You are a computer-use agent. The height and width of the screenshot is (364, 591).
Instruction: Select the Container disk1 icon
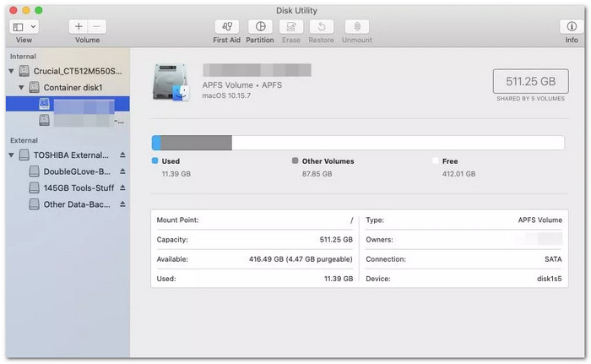click(x=35, y=88)
